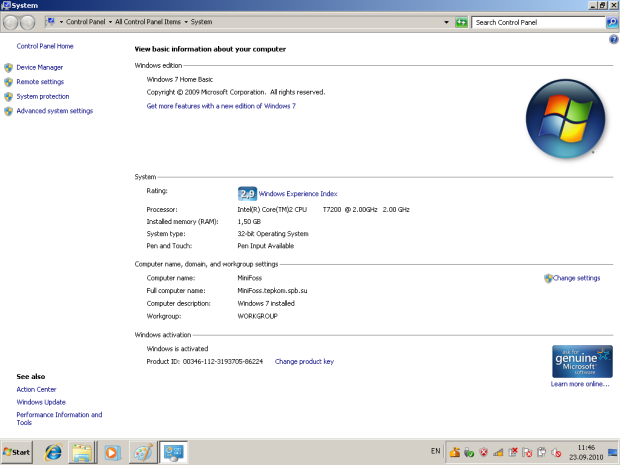Click the wireless signal bars tray icon
The height and width of the screenshot is (465, 620).
498,452
